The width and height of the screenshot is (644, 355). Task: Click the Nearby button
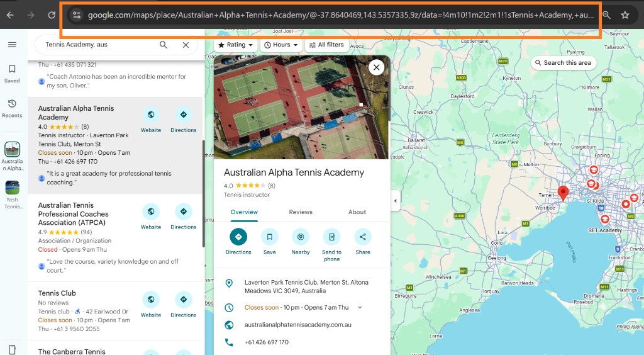pyautogui.click(x=301, y=242)
